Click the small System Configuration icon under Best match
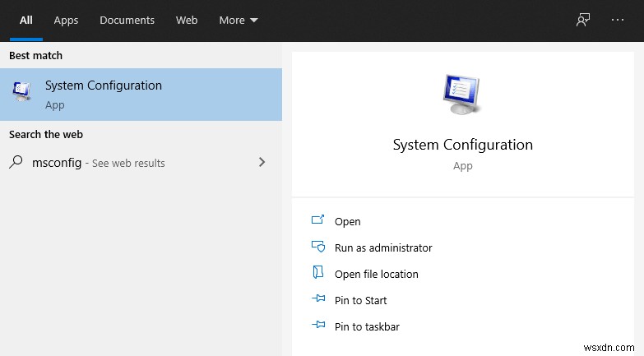 point(22,92)
